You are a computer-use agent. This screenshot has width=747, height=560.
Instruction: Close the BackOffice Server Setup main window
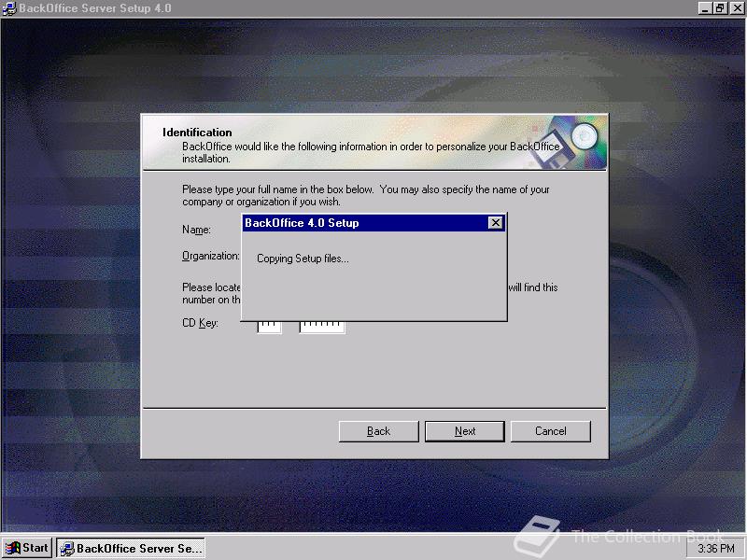click(737, 8)
